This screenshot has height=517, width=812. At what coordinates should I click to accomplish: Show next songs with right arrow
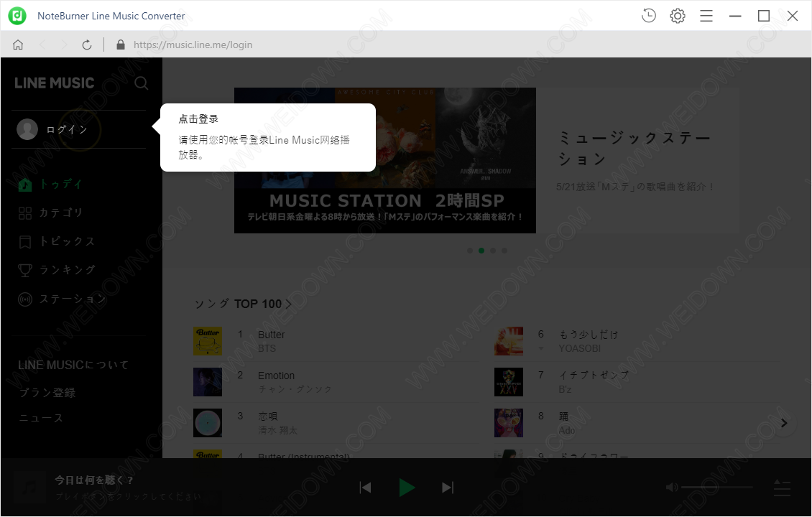tap(784, 423)
